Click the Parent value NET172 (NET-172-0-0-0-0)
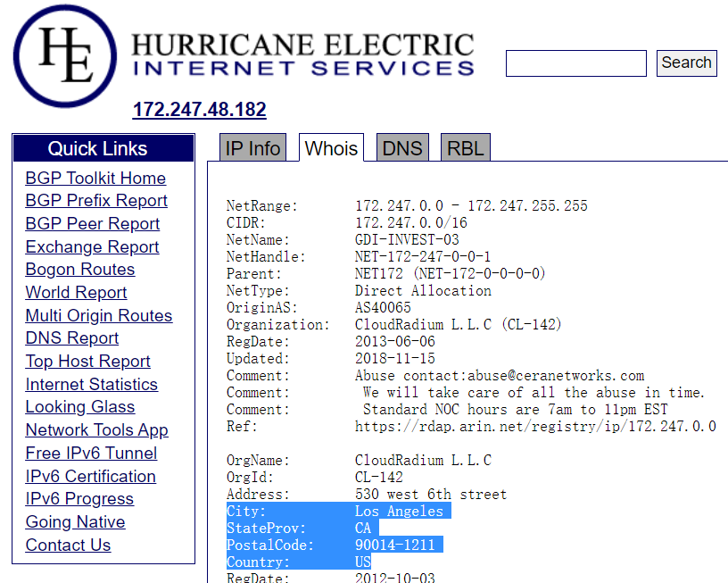Screen dimensions: 728x583 click(x=450, y=273)
